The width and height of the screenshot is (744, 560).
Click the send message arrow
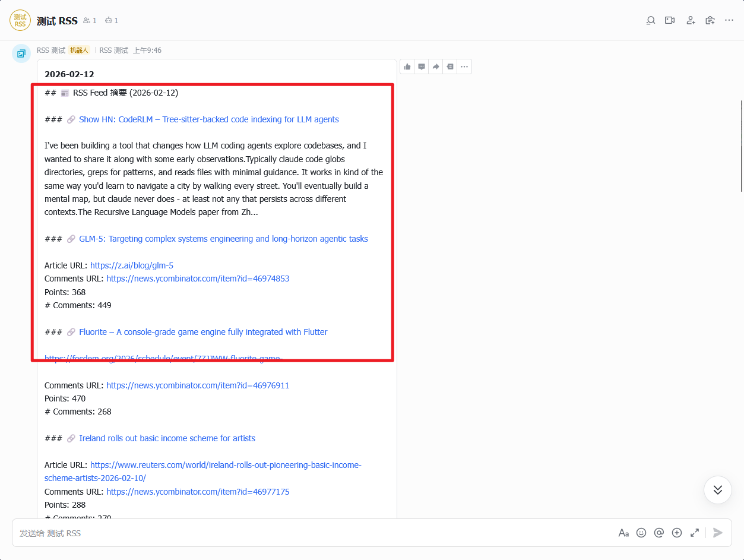pyautogui.click(x=718, y=533)
